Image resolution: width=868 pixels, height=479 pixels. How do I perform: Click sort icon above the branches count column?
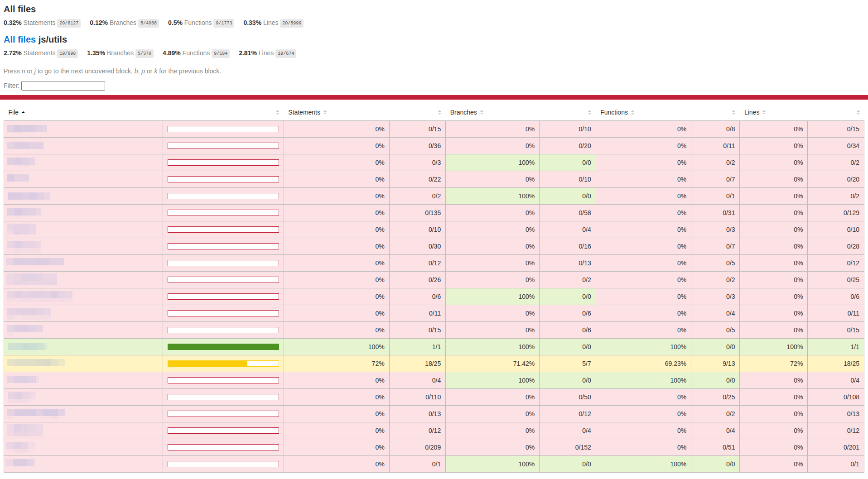pos(589,112)
